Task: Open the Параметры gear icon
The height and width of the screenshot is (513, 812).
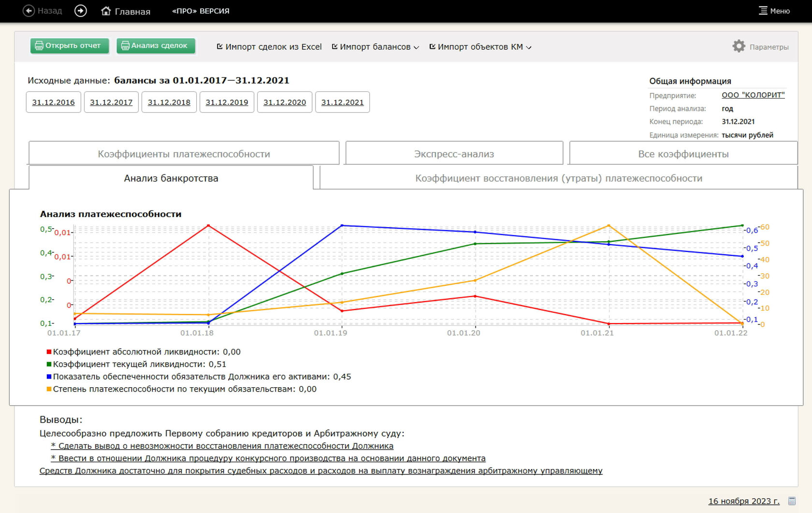Action: coord(739,46)
